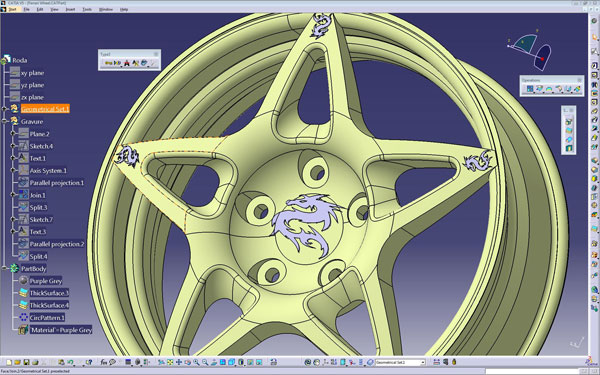The height and width of the screenshot is (375, 600).
Task: Expand the Geometrical Set.1 tree node
Action: 5,109
